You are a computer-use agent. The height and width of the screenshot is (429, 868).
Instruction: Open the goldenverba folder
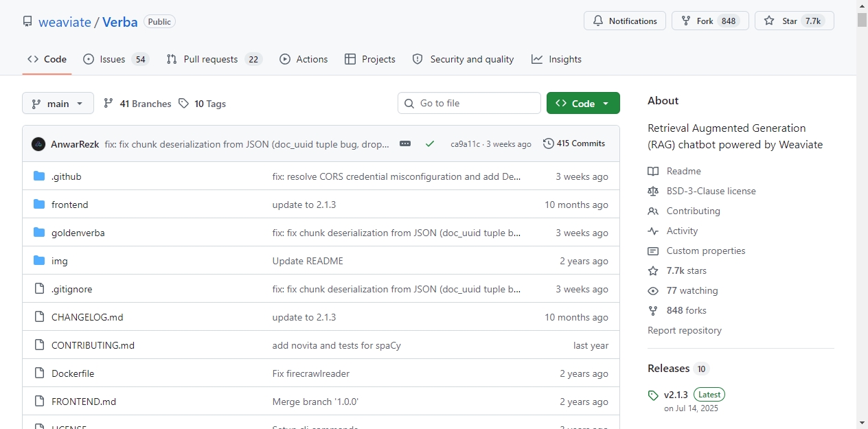78,233
